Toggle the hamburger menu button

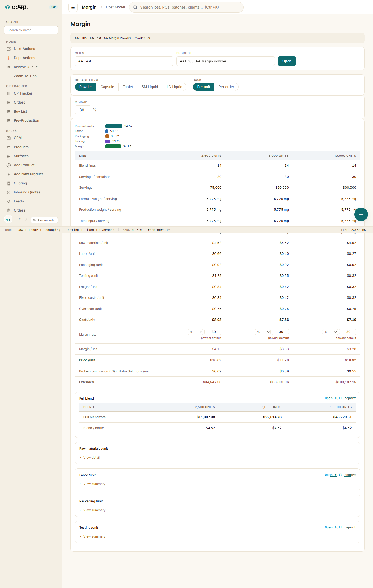73,7
